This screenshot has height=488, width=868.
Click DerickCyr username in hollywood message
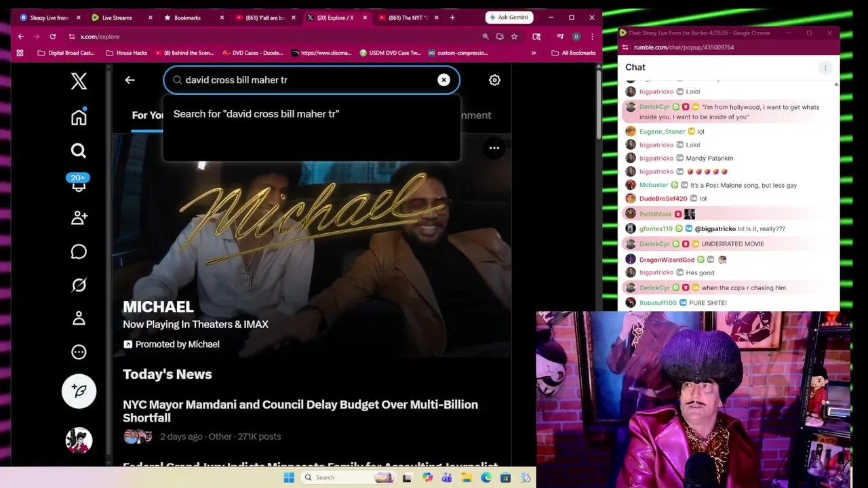click(654, 107)
